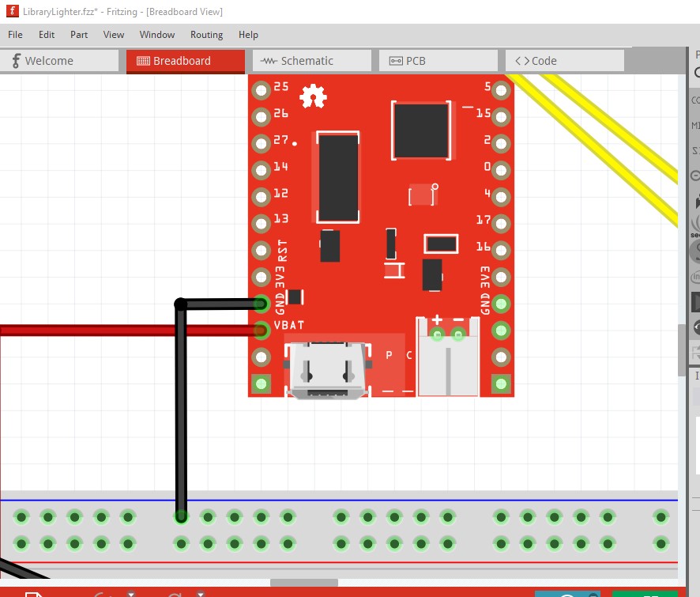The width and height of the screenshot is (700, 597).
Task: Show the Code tab
Action: pyautogui.click(x=565, y=61)
